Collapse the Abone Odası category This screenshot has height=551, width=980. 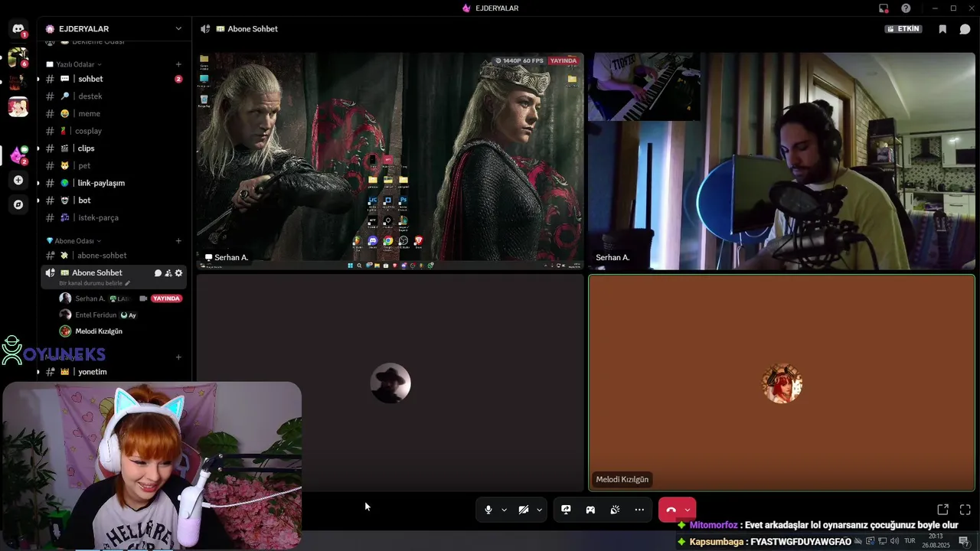point(73,241)
